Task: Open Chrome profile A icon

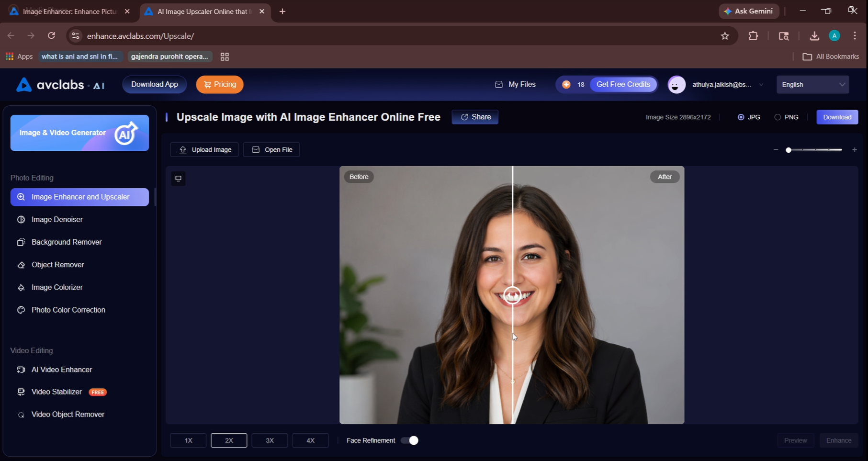Action: tap(834, 35)
